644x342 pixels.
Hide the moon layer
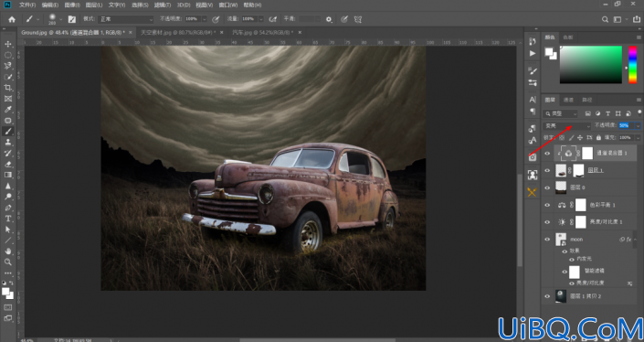coord(547,240)
